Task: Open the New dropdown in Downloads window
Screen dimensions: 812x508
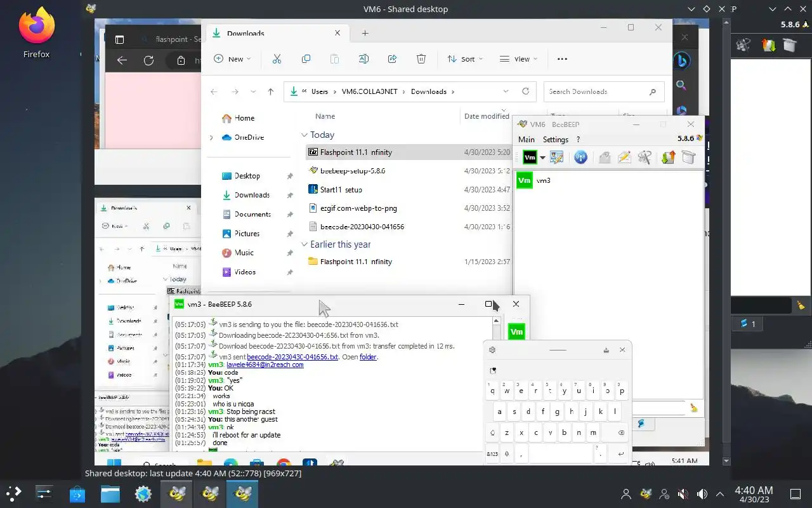Action: point(232,58)
